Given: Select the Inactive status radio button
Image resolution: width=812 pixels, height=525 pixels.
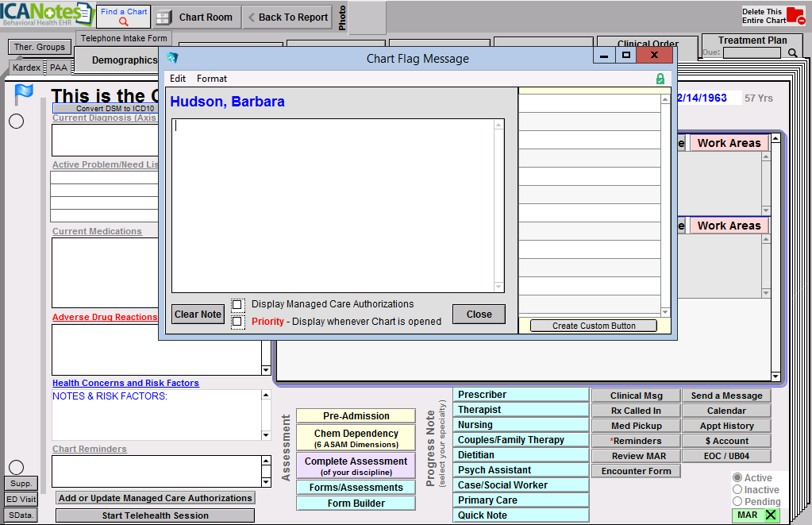Looking at the screenshot, I should click(x=737, y=490).
